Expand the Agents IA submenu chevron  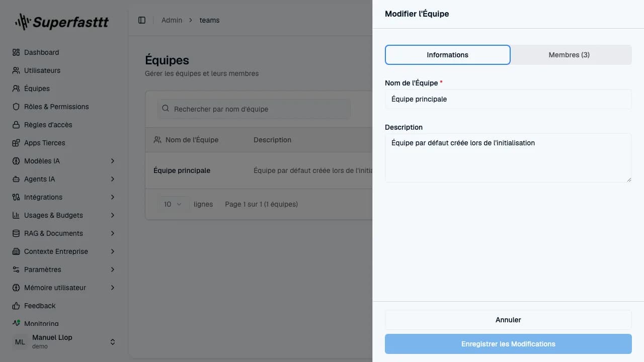113,179
